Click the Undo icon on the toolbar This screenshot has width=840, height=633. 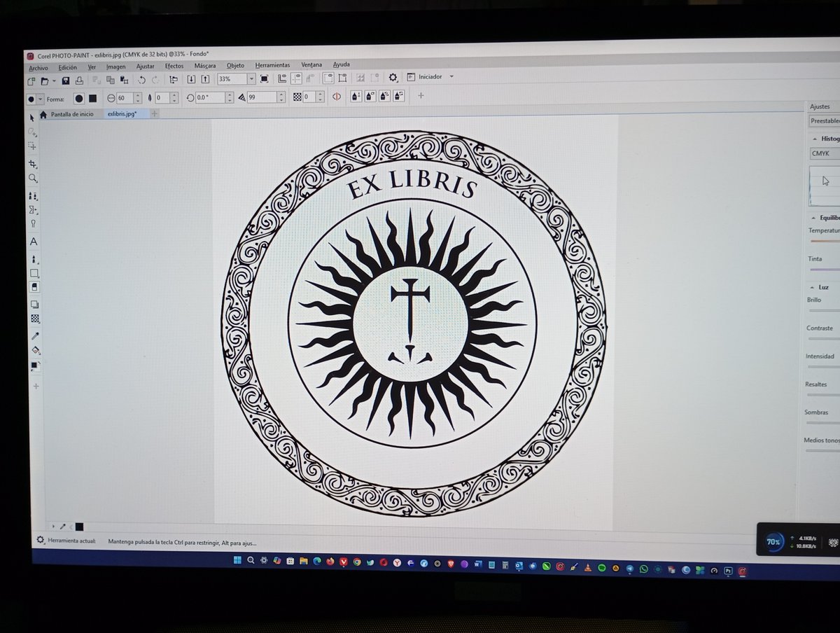click(141, 78)
